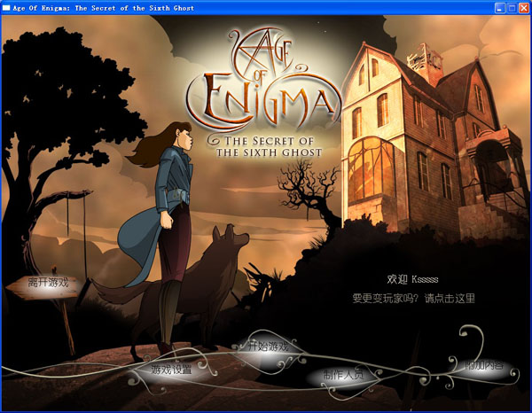The height and width of the screenshot is (413, 532).
Task: Minimize the Age Of Enigma window
Action: (x=499, y=8)
